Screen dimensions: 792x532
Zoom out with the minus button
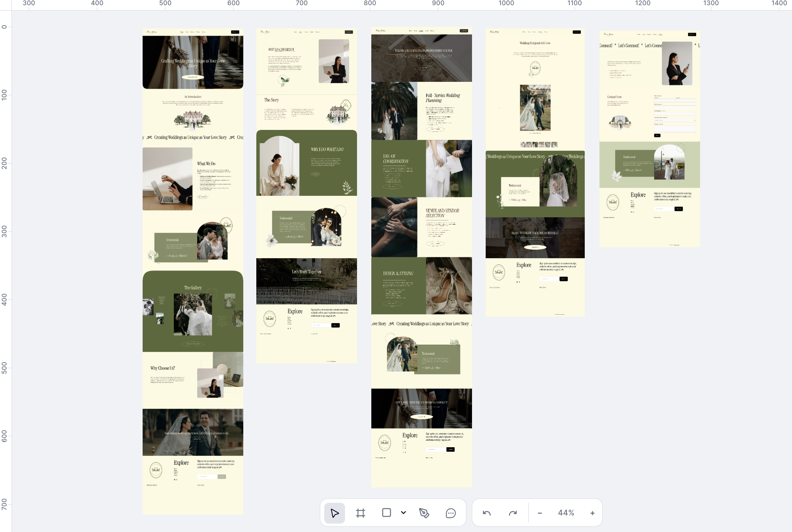tap(540, 513)
